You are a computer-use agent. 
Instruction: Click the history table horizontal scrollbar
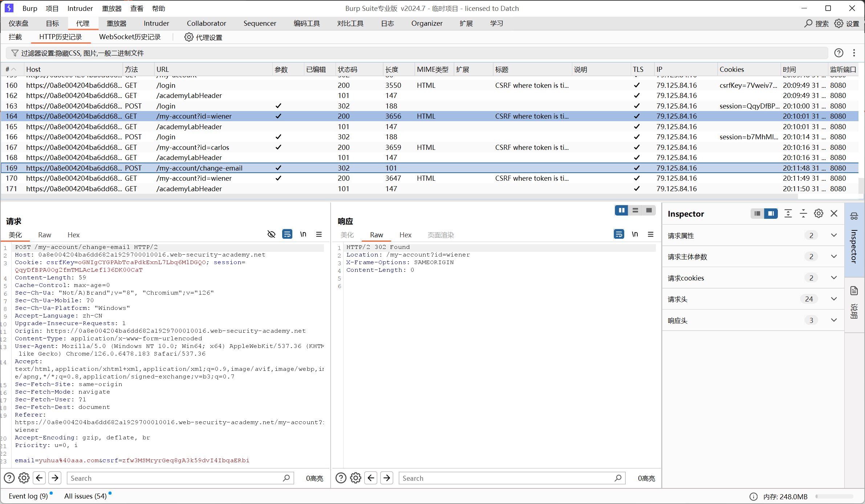[x=399, y=196]
